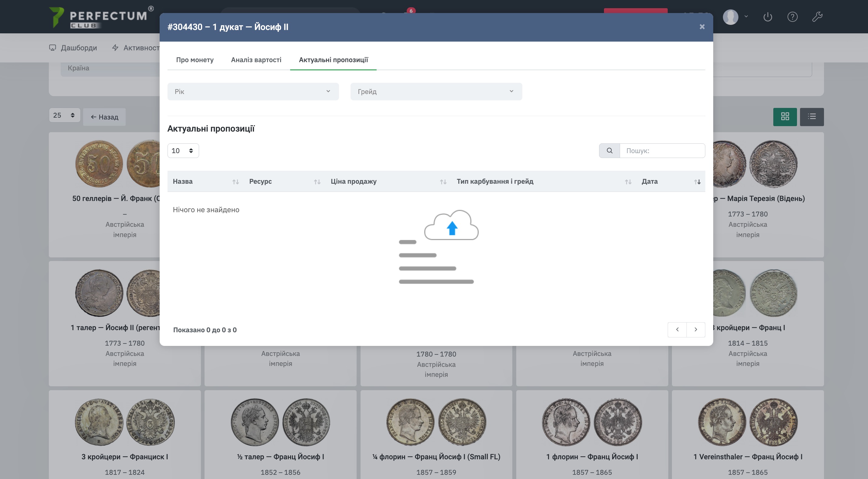Expand the Грейд dropdown
Viewport: 868px width, 479px height.
(x=436, y=92)
